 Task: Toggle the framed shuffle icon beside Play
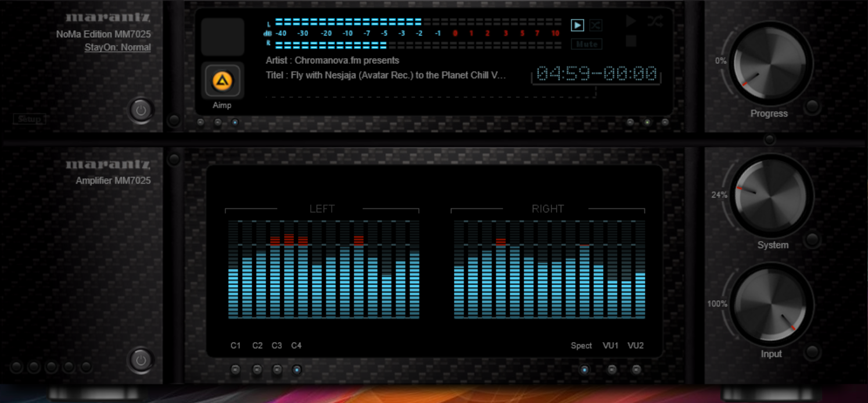pyautogui.click(x=596, y=26)
